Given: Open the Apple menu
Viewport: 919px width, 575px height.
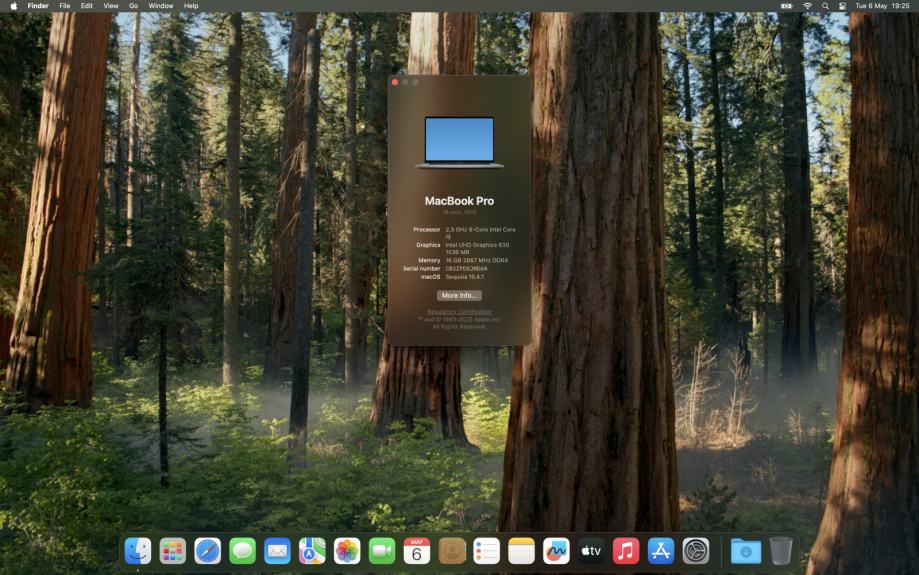Looking at the screenshot, I should coord(13,6).
